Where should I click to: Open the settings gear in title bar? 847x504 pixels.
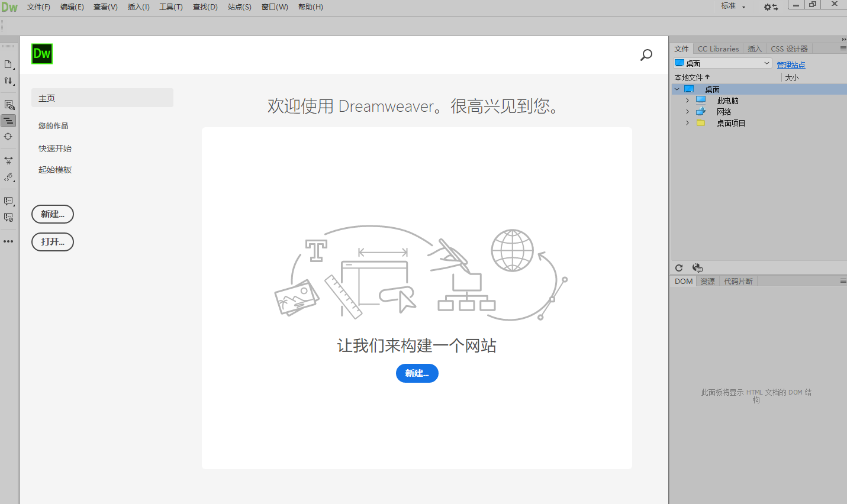coord(769,6)
